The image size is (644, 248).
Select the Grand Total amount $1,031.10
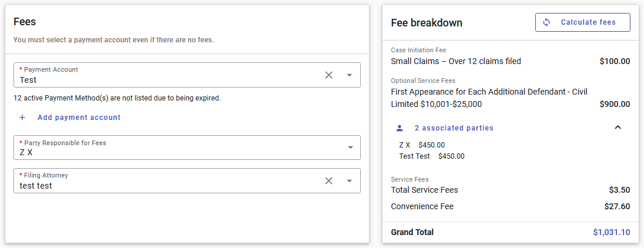coord(611,232)
